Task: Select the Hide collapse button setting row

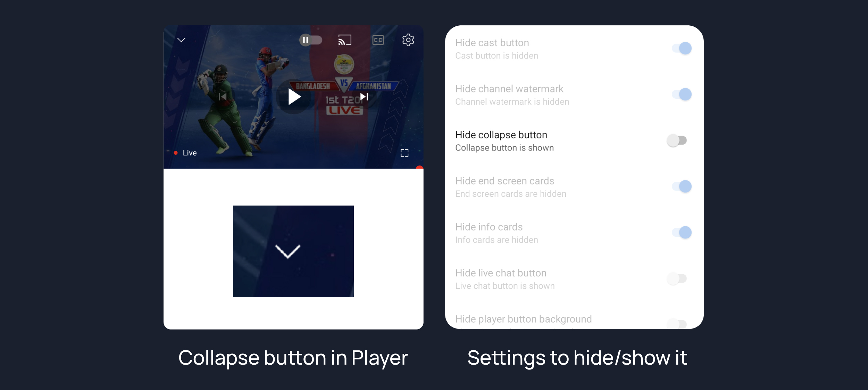Action: [574, 141]
